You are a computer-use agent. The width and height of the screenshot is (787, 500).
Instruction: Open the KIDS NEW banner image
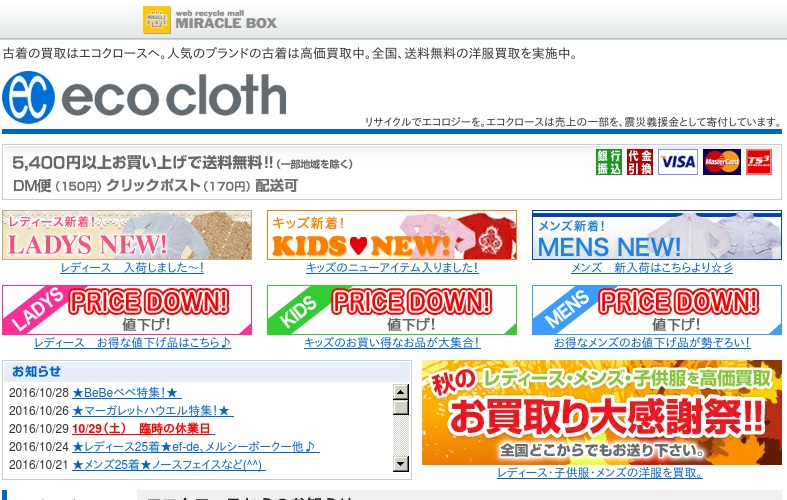[392, 235]
